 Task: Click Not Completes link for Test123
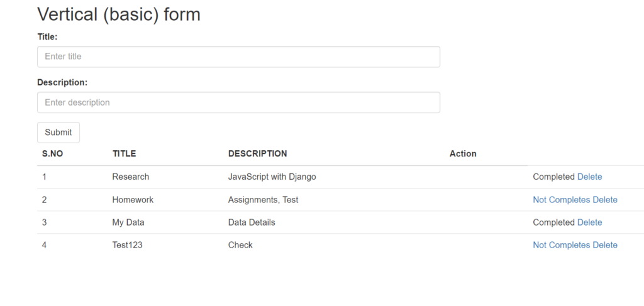coord(561,245)
